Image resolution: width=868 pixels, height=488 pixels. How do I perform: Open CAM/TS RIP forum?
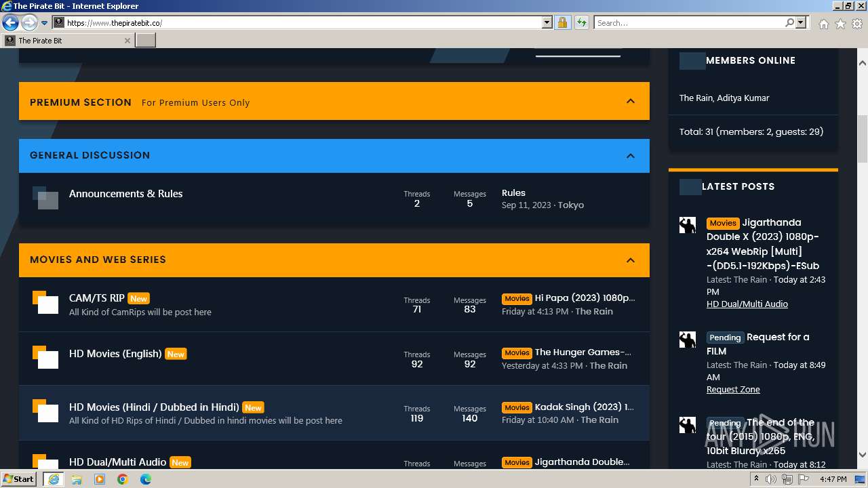97,298
